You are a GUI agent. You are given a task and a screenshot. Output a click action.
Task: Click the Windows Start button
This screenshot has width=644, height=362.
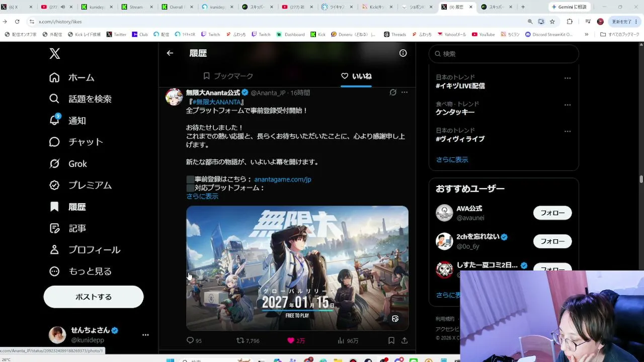point(170,360)
